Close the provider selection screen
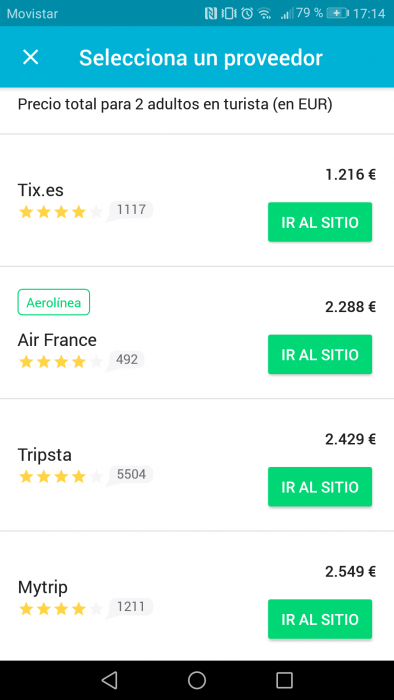Screen dimensions: 394x700 [31, 57]
